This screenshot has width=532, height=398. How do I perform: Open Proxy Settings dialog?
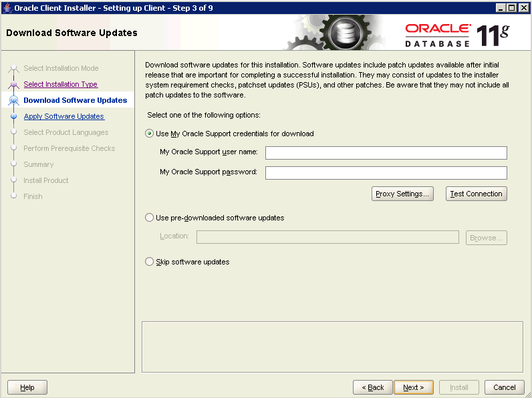point(402,194)
